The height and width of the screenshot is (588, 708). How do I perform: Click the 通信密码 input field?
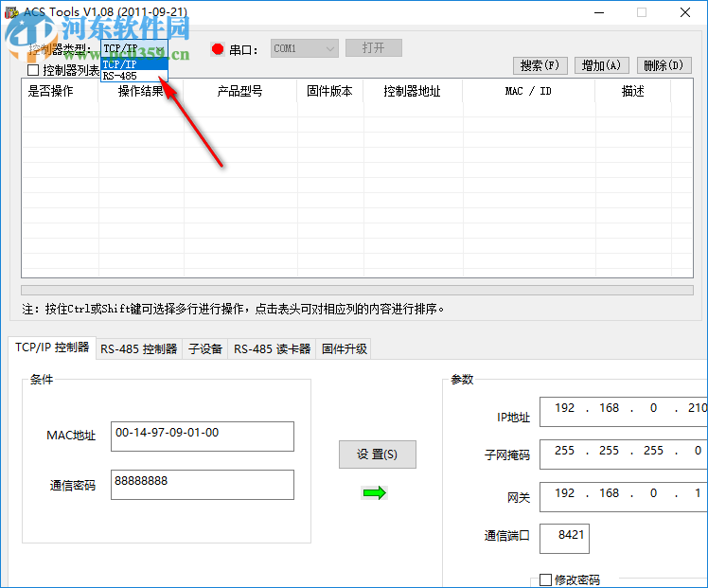pos(203,485)
